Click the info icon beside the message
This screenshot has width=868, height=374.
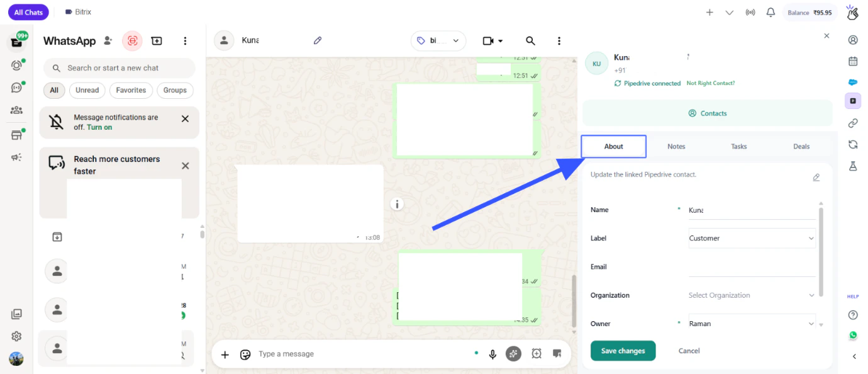[x=397, y=204]
